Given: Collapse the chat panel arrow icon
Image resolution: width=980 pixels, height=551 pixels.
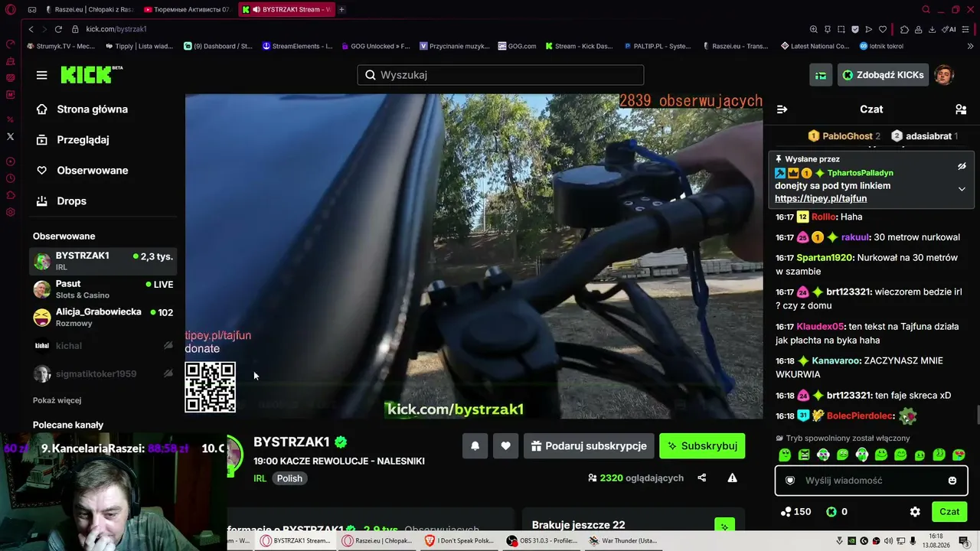Looking at the screenshot, I should pyautogui.click(x=782, y=109).
